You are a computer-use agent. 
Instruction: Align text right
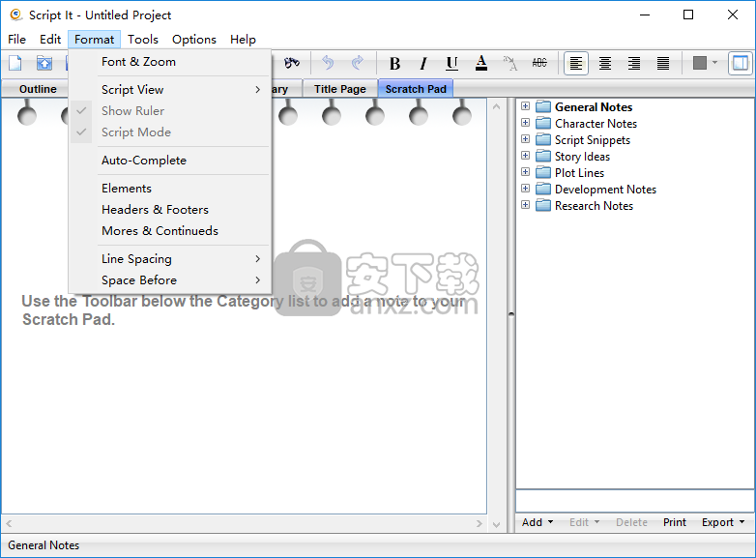tap(634, 63)
